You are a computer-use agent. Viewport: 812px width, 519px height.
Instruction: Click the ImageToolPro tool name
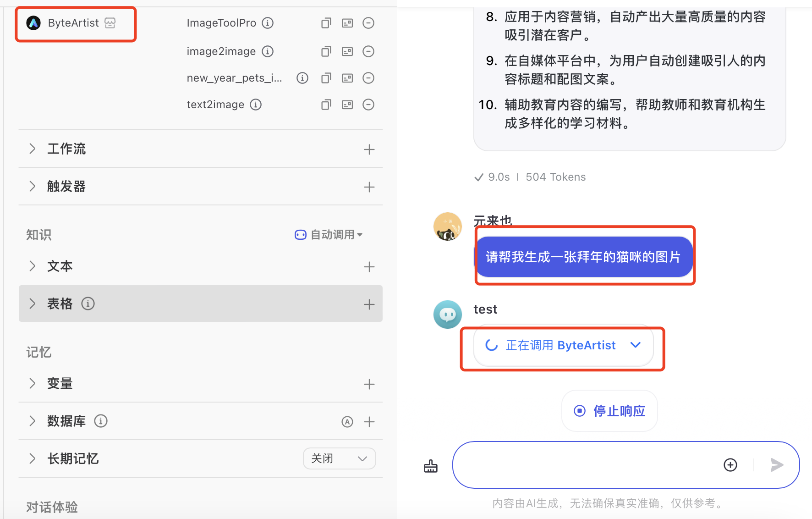click(221, 23)
